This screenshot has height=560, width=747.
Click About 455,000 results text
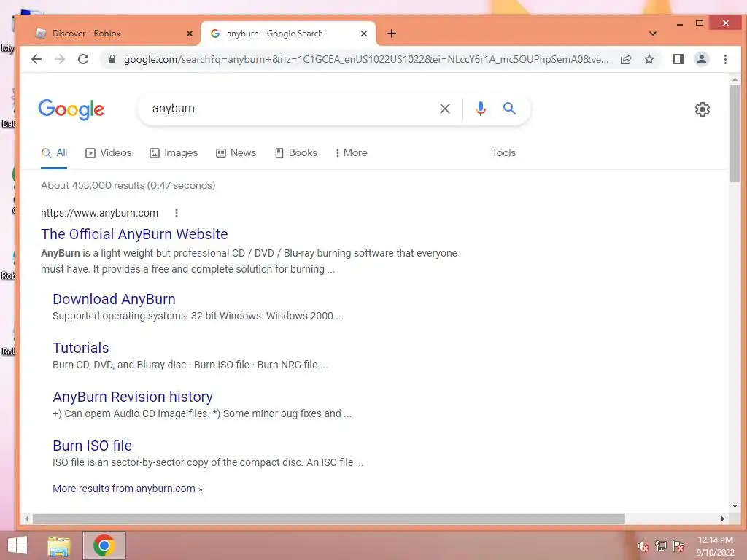[x=128, y=185]
